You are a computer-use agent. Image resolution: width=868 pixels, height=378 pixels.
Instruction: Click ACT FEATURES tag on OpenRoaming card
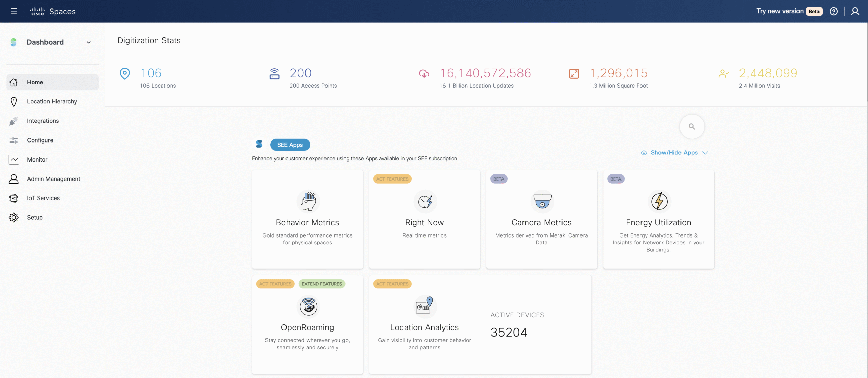tap(275, 284)
